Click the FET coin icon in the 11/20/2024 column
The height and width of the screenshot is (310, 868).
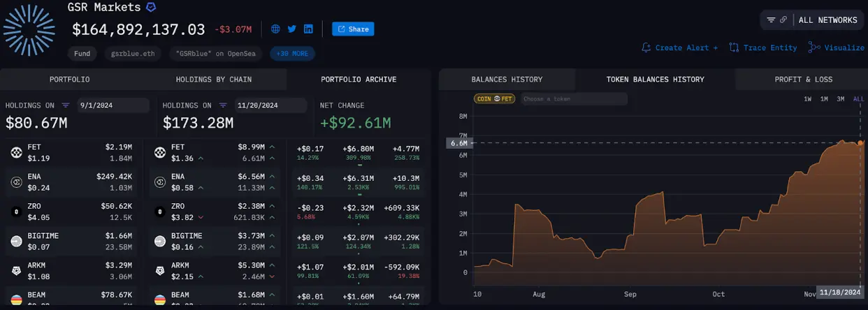160,152
